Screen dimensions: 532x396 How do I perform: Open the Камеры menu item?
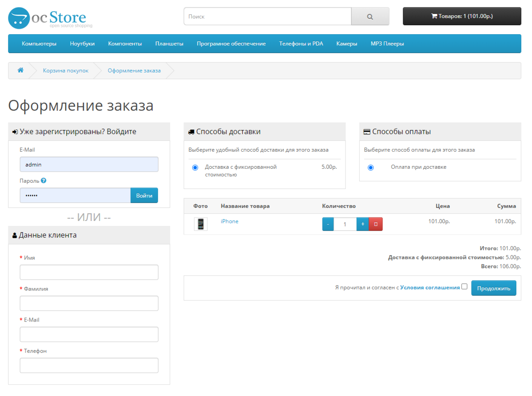tap(347, 44)
